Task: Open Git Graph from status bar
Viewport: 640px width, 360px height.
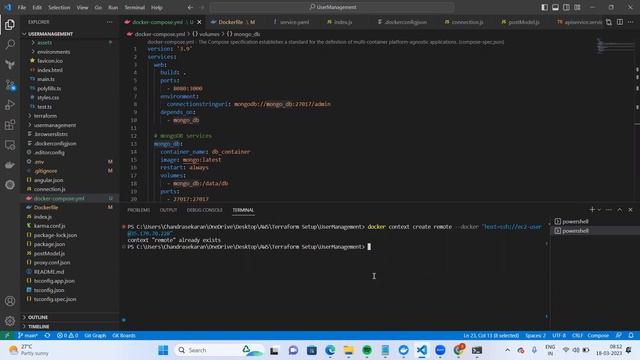Action: tap(95, 336)
